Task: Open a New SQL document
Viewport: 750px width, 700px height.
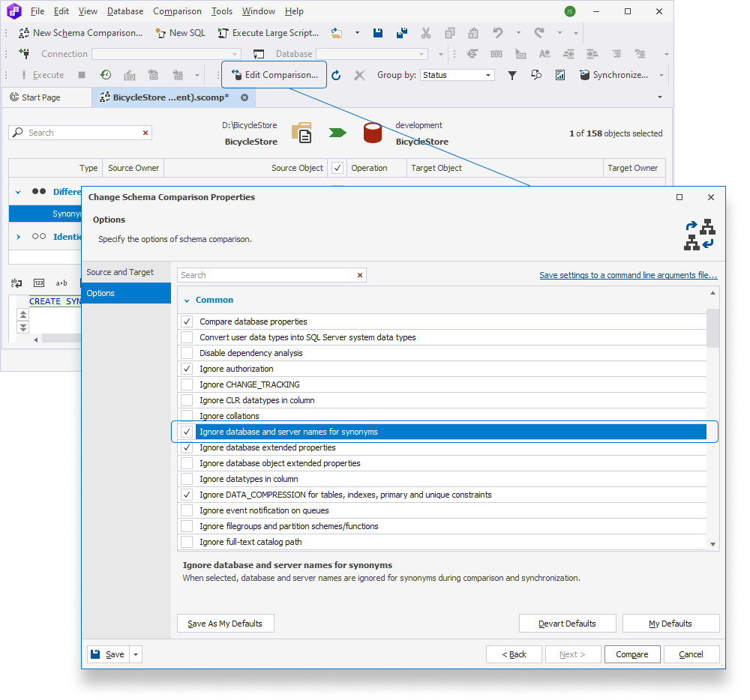Action: [180, 33]
